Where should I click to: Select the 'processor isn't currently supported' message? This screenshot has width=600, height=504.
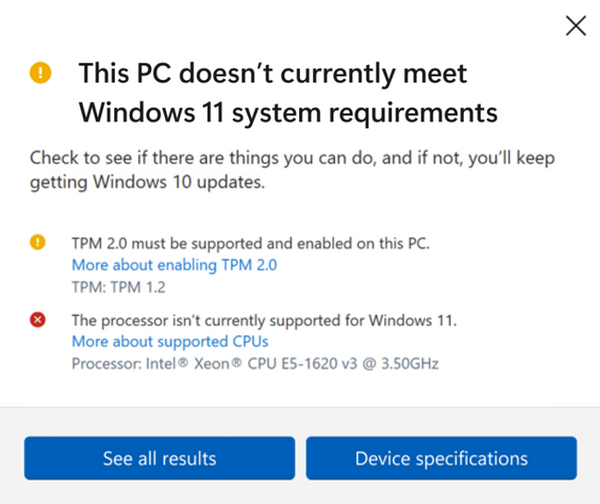tap(264, 321)
